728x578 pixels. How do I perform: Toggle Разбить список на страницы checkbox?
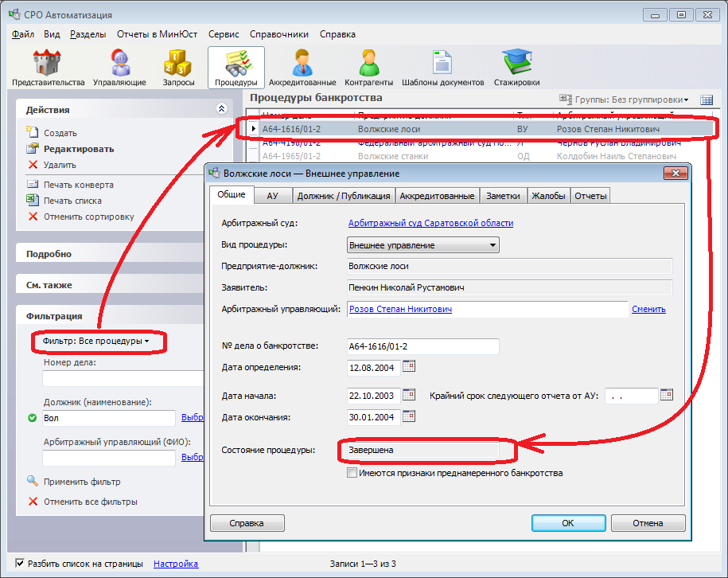point(20,564)
